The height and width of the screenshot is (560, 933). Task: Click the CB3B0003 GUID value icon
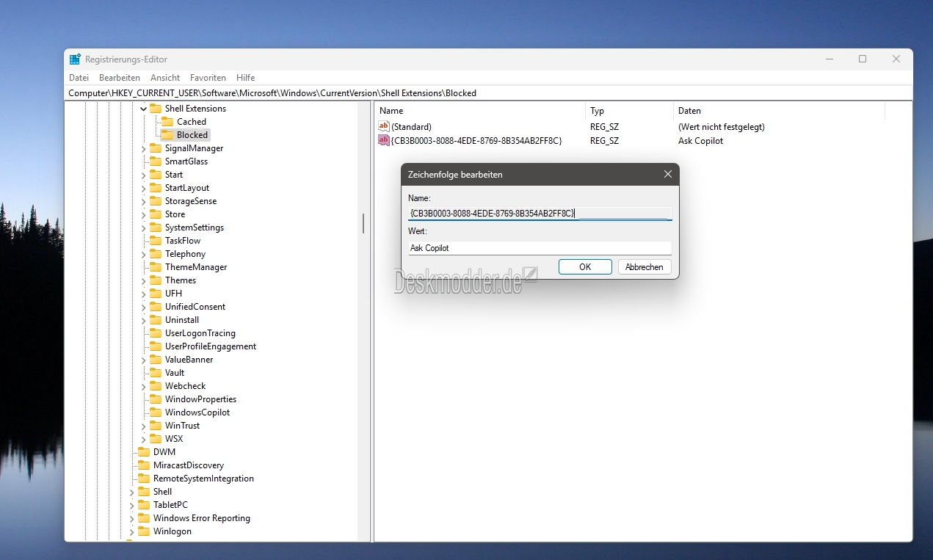click(x=383, y=141)
